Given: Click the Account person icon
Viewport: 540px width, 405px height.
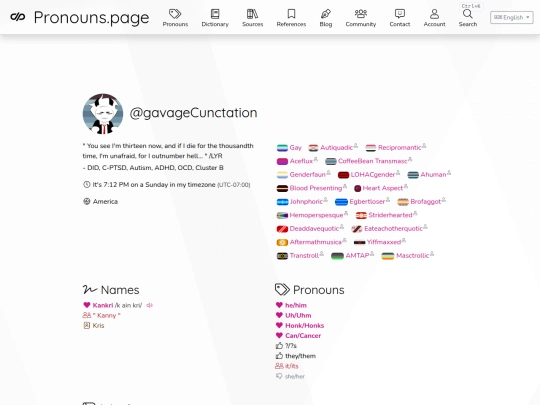Looking at the screenshot, I should click(x=435, y=14).
